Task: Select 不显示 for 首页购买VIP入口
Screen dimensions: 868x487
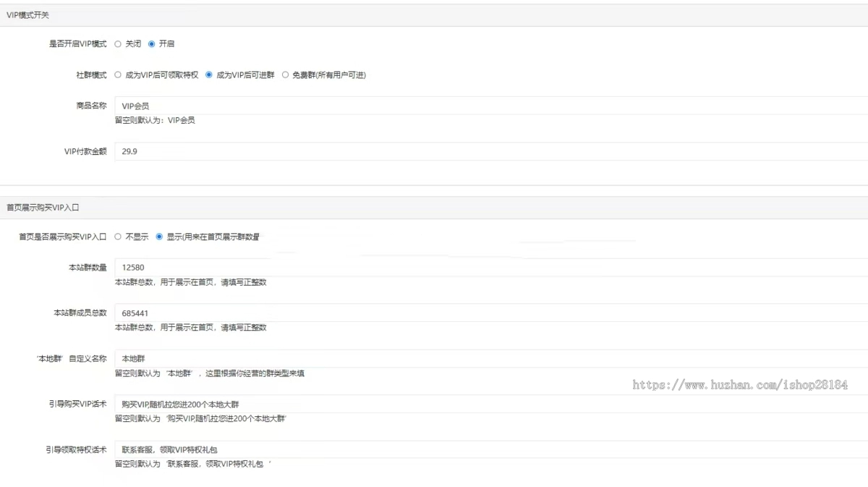Action: click(118, 237)
